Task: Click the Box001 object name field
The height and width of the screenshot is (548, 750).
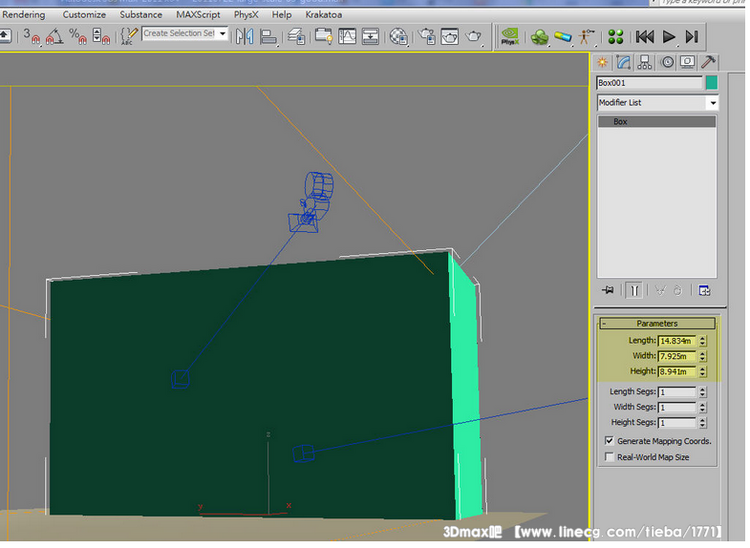Action: [x=650, y=83]
